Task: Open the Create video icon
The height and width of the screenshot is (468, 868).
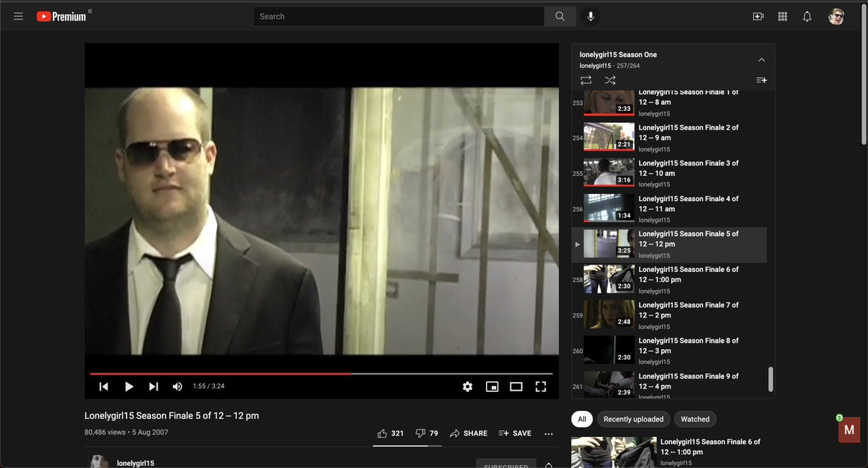Action: tap(758, 16)
